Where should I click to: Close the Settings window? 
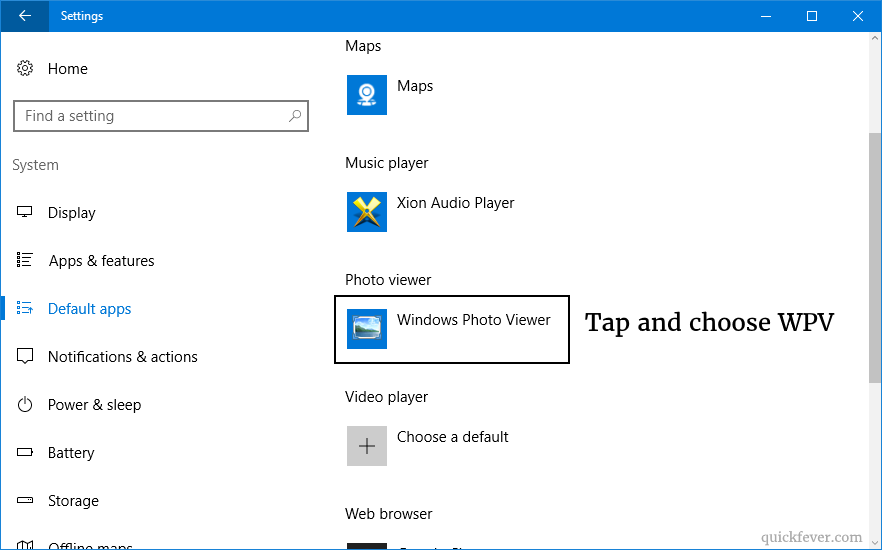(x=858, y=16)
